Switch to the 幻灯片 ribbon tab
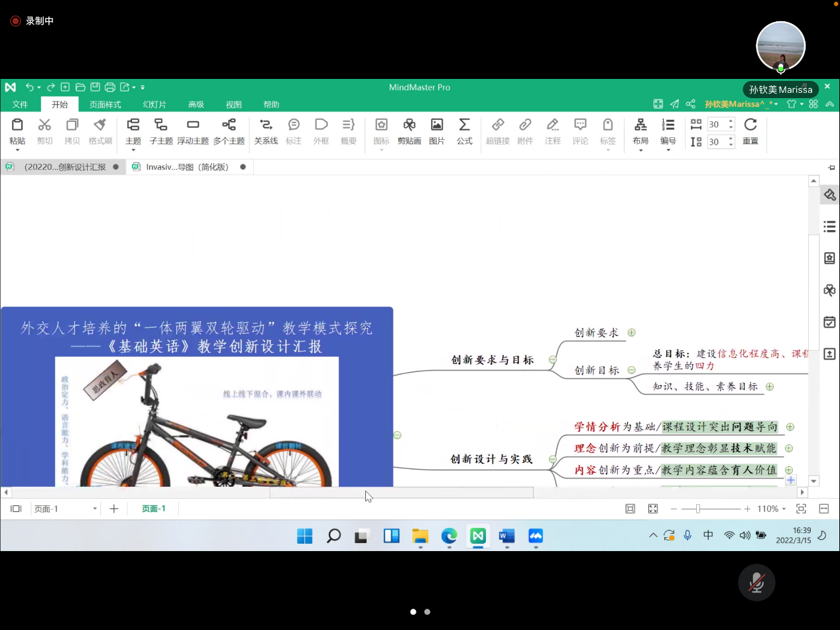 pyautogui.click(x=154, y=105)
